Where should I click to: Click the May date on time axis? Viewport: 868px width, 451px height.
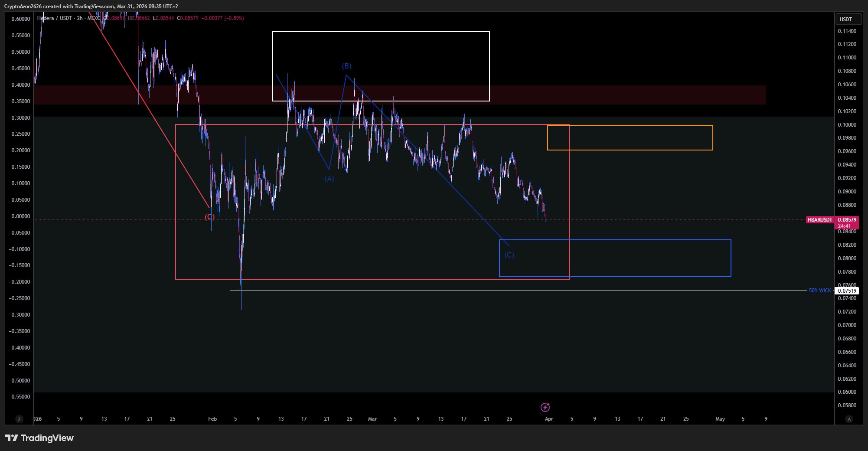click(x=720, y=419)
